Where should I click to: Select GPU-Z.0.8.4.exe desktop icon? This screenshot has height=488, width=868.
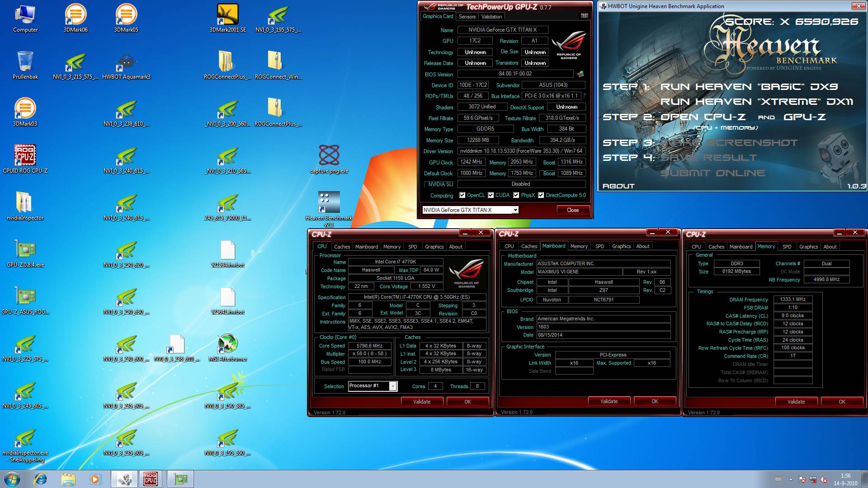pos(25,253)
